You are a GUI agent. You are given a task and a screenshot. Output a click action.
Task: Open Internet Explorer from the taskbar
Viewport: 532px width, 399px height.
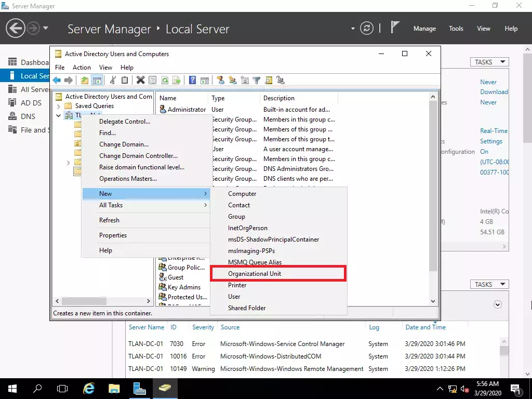tap(89, 389)
